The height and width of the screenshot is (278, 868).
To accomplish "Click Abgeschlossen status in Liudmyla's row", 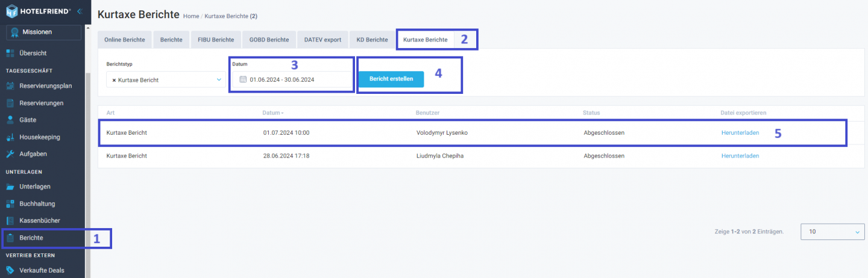I will pyautogui.click(x=604, y=155).
